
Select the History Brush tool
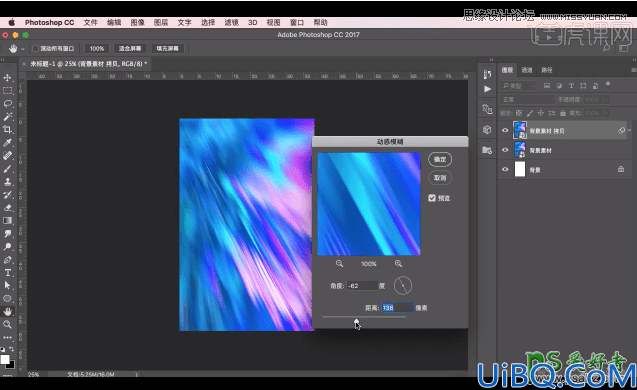pyautogui.click(x=7, y=195)
